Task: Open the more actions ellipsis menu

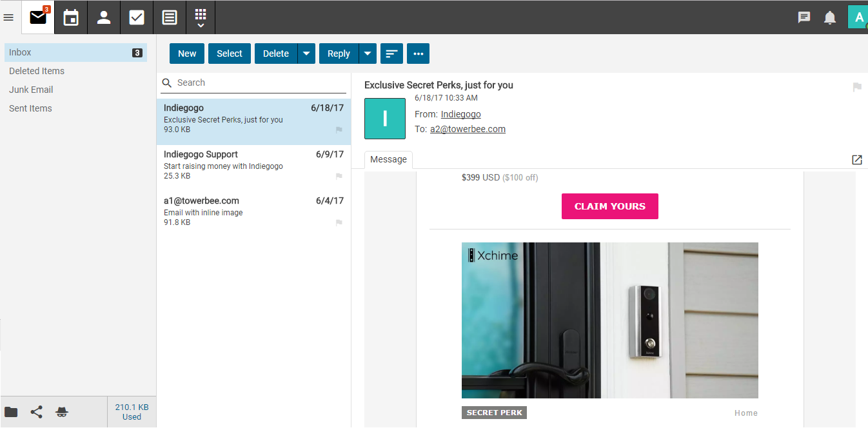Action: pos(418,54)
